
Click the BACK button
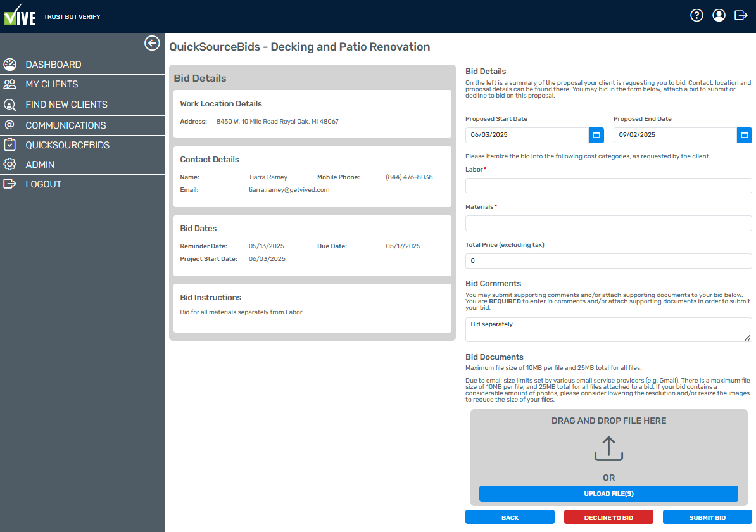tap(510, 517)
